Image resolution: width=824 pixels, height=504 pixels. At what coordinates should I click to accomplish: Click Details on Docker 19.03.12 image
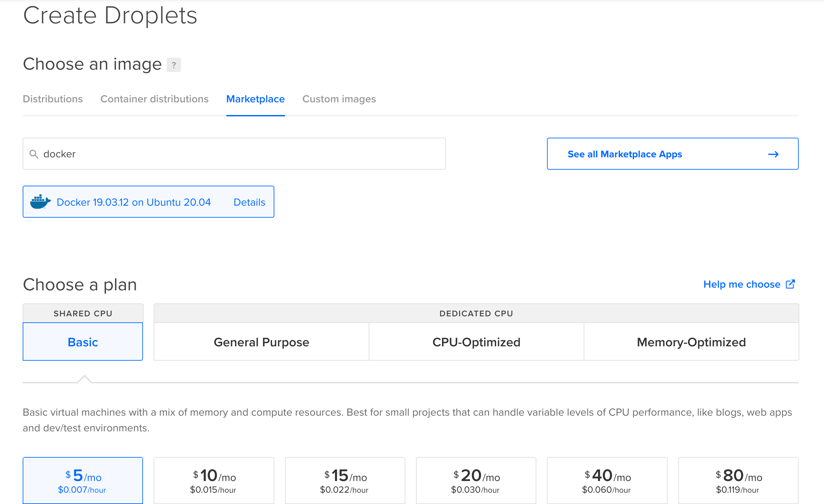point(249,202)
